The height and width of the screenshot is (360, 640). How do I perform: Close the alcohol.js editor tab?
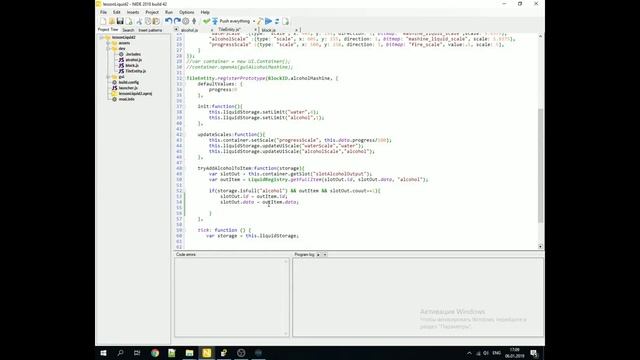(212, 30)
